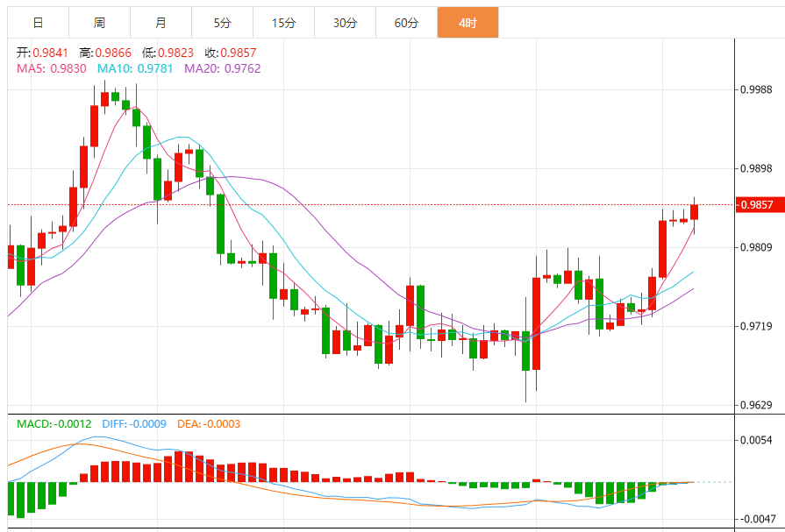
Task: Click the 0.9988 price axis label
Action: [x=756, y=89]
